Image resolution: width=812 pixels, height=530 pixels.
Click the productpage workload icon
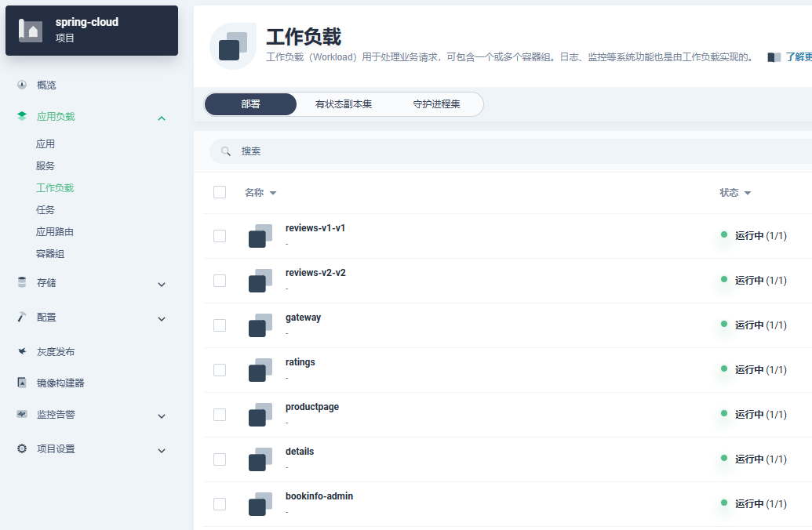[260, 415]
